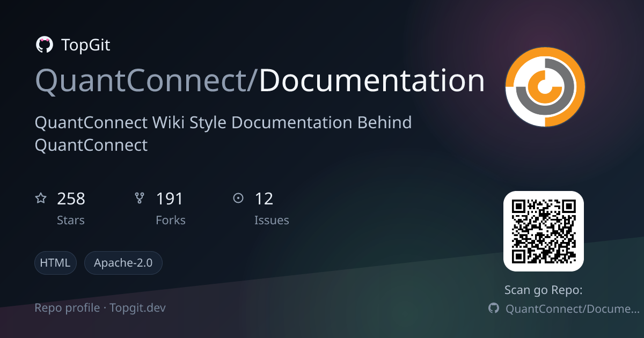Click the GitHub icon next to QuantConnect/Docume...
This screenshot has height=338, width=644.
[x=494, y=308]
